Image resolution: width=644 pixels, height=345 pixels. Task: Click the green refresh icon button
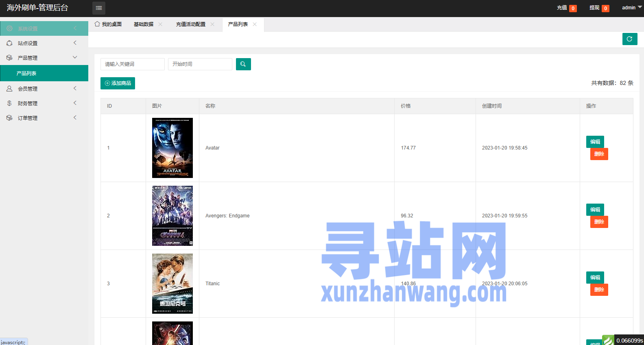[x=630, y=39]
